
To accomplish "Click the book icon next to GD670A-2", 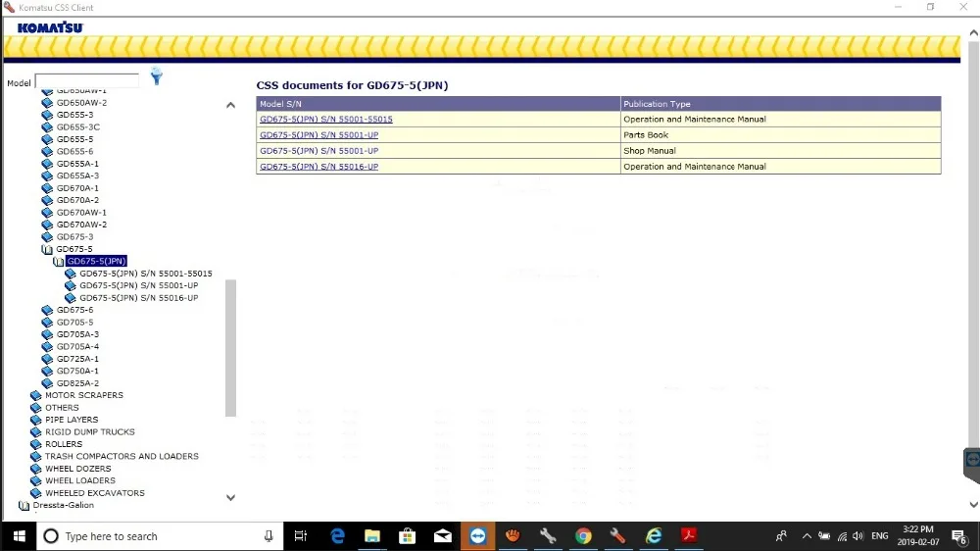I will pyautogui.click(x=47, y=200).
